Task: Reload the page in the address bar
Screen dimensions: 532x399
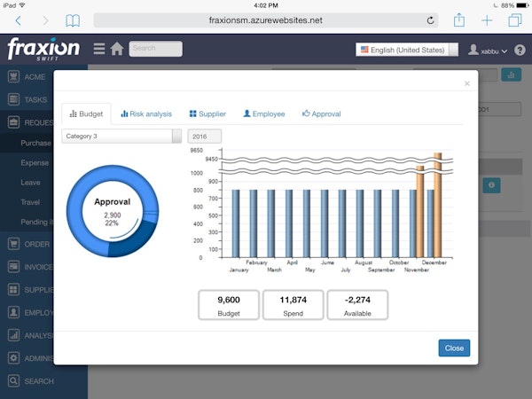Action: click(431, 20)
